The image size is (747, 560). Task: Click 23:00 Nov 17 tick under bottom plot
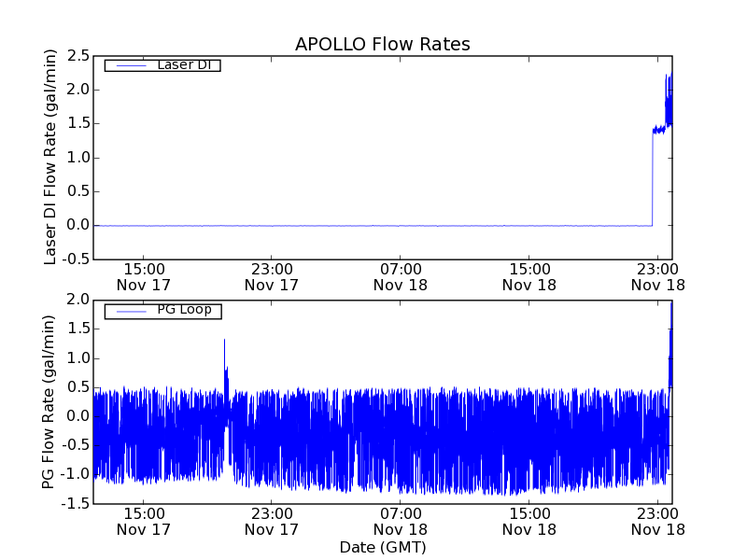pyautogui.click(x=272, y=521)
